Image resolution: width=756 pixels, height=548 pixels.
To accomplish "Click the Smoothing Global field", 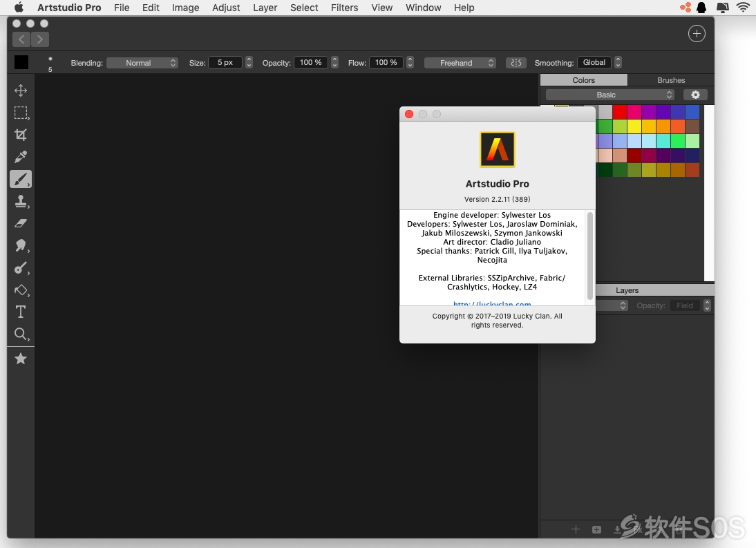I will [x=594, y=63].
